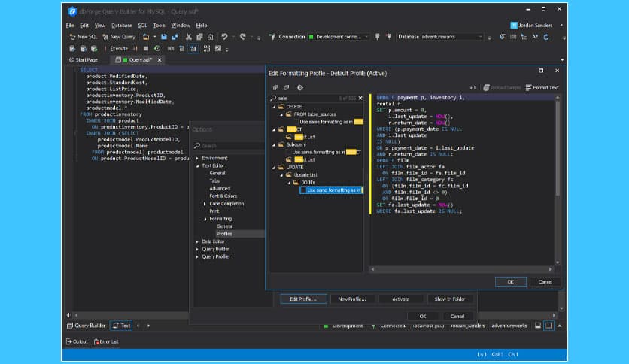Switch to the Query Builder view tab

click(87, 326)
